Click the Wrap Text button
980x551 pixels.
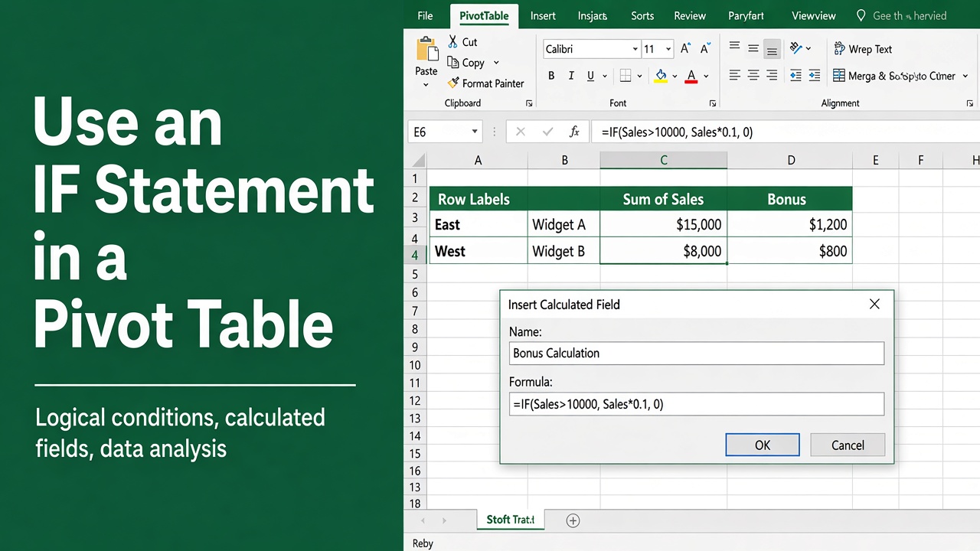click(x=863, y=49)
